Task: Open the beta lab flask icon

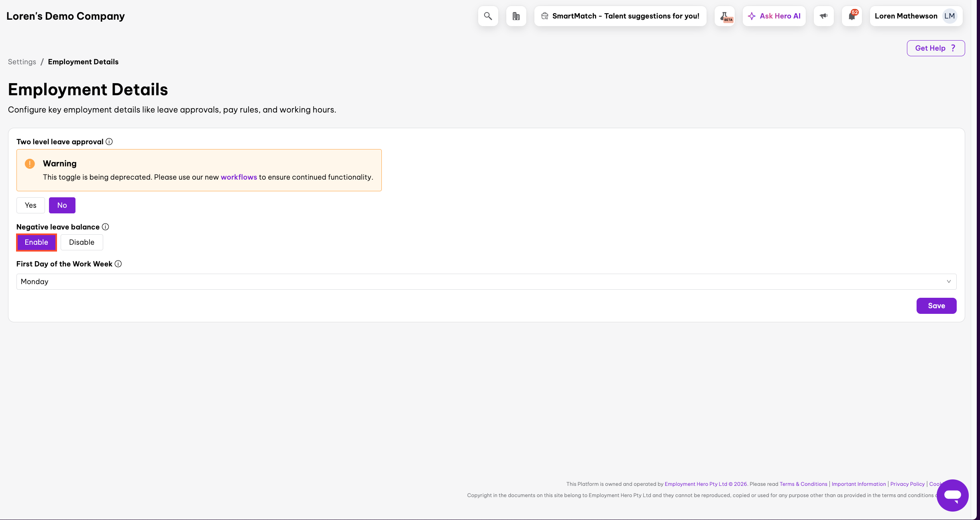Action: click(725, 16)
